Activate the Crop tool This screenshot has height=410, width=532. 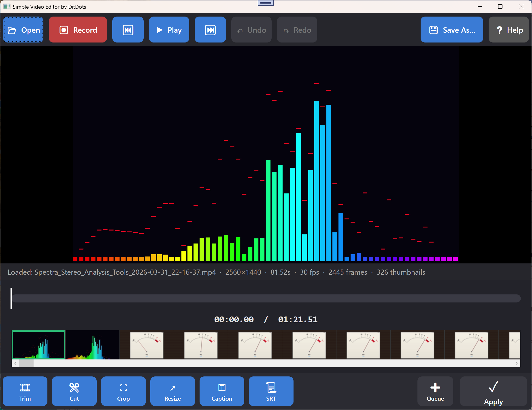point(123,391)
